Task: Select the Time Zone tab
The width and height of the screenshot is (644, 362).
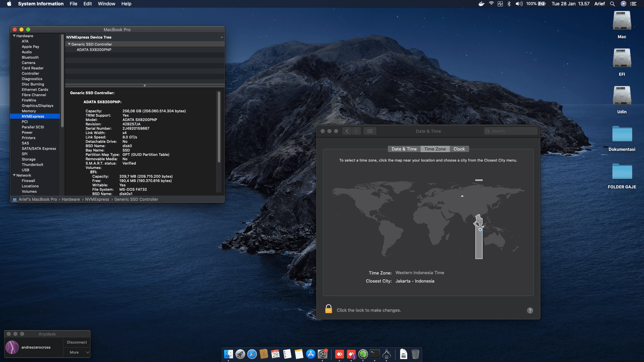Action: 435,149
